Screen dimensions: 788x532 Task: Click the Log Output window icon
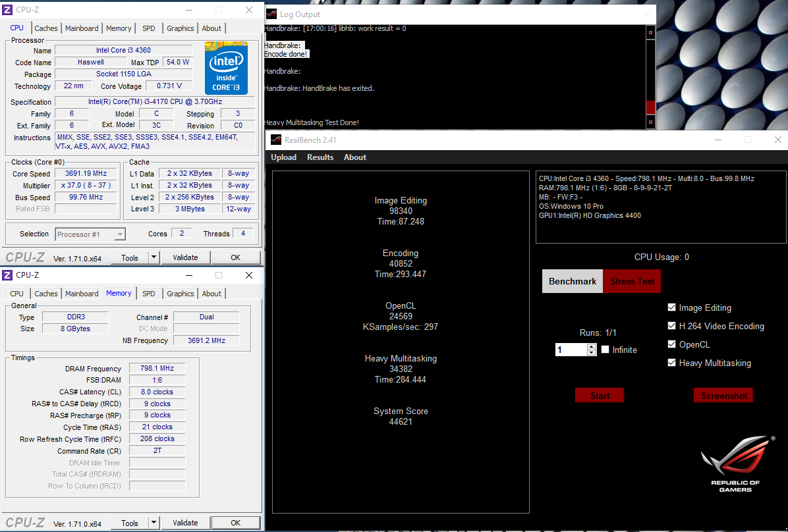[271, 14]
